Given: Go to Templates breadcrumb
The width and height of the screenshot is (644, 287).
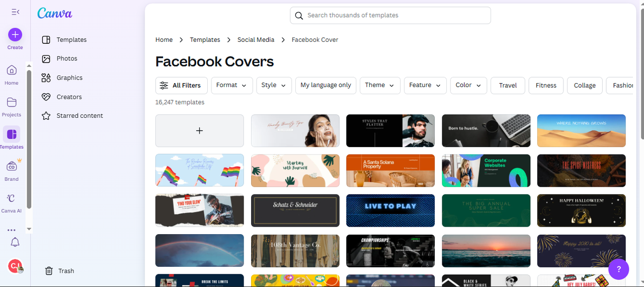Looking at the screenshot, I should pyautogui.click(x=205, y=40).
